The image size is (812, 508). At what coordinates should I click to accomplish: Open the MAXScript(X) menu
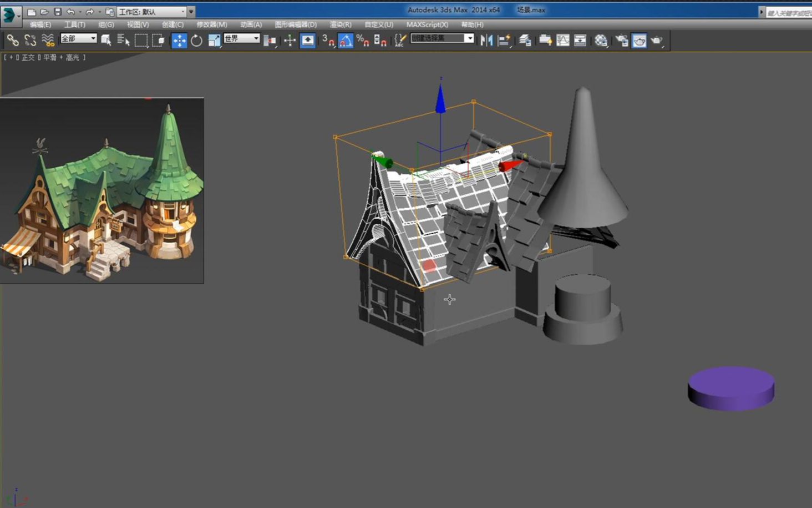click(427, 24)
